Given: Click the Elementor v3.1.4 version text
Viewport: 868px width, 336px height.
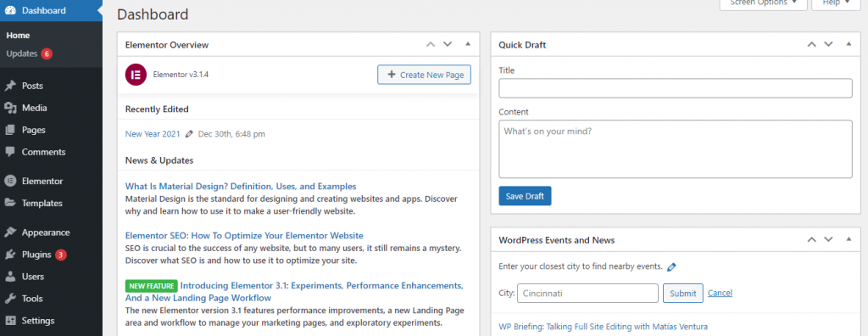Looking at the screenshot, I should click(181, 75).
